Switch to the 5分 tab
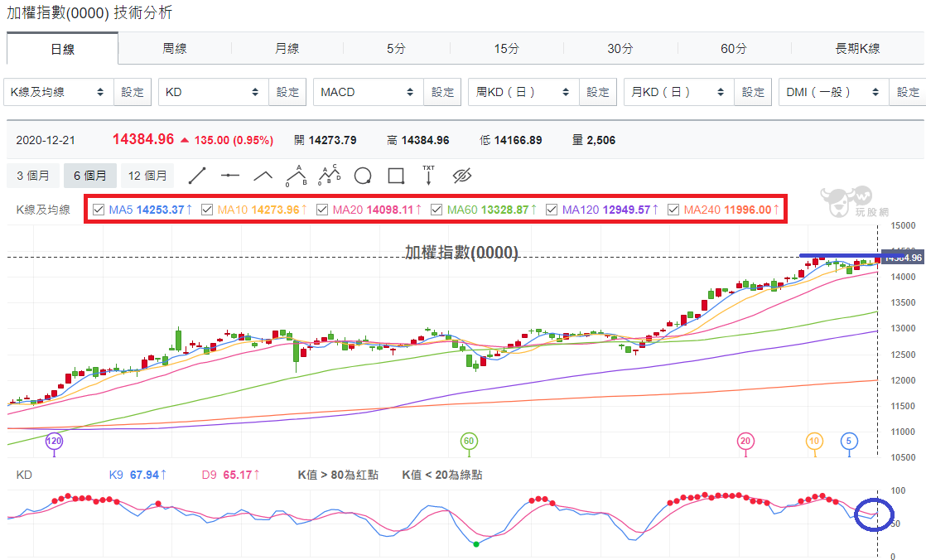This screenshot has height=560, width=926. (x=396, y=48)
